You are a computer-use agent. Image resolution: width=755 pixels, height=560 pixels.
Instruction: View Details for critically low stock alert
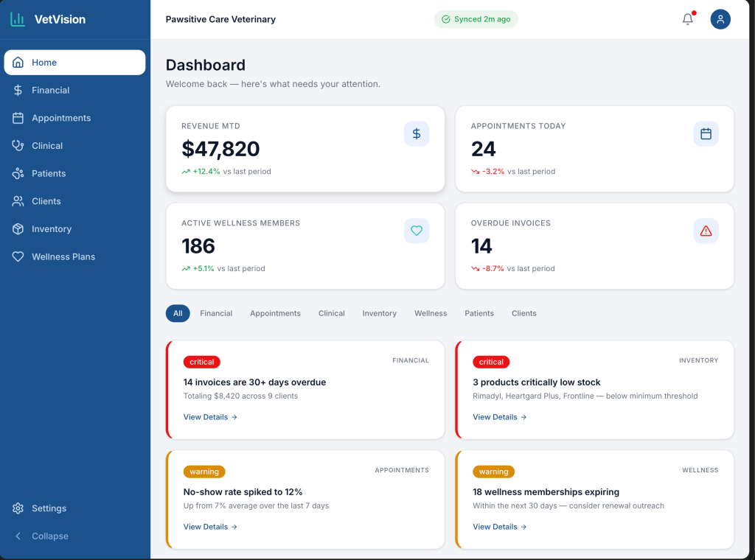pos(499,417)
